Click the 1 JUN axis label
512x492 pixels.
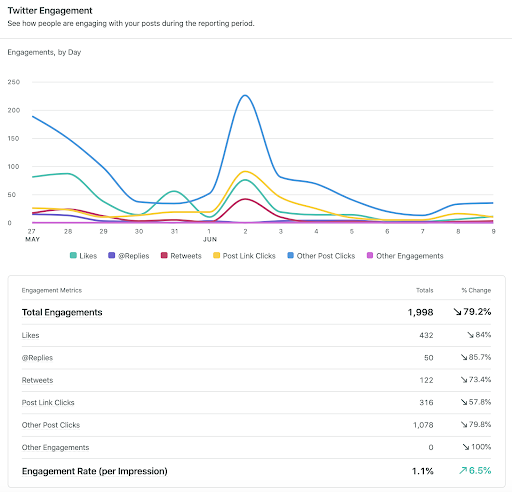tap(210, 235)
